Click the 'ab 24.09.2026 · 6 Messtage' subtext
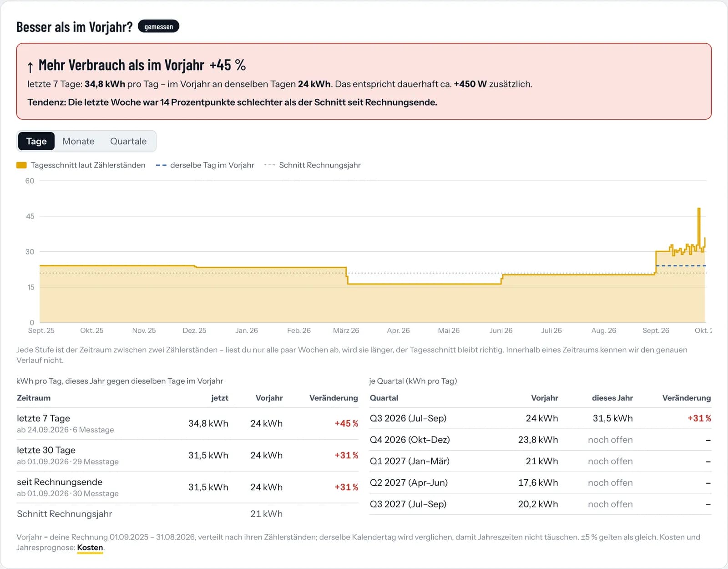 [x=66, y=430]
